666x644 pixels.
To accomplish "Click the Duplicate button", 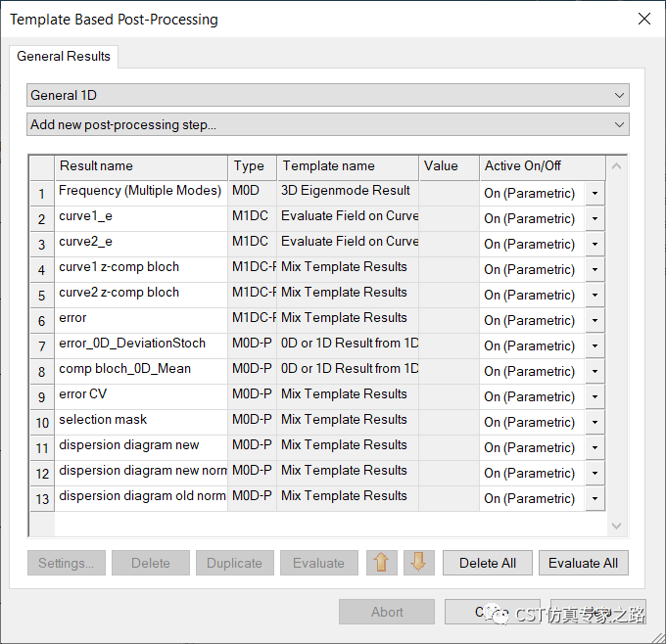I will click(x=234, y=563).
